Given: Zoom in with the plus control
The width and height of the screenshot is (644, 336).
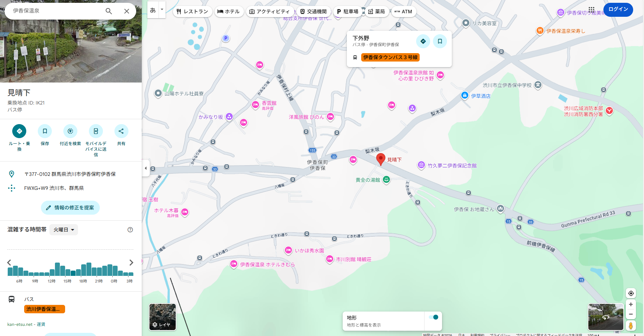Looking at the screenshot, I should pyautogui.click(x=631, y=304).
